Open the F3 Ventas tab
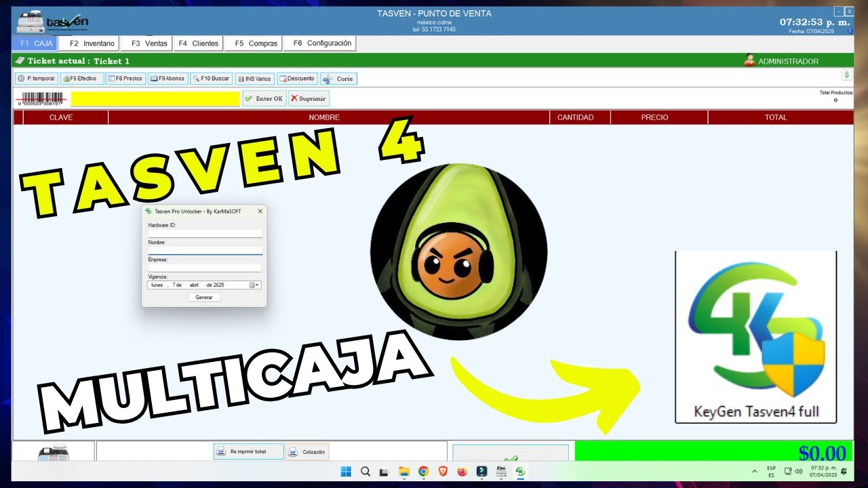Image resolution: width=868 pixels, height=488 pixels. pos(147,43)
